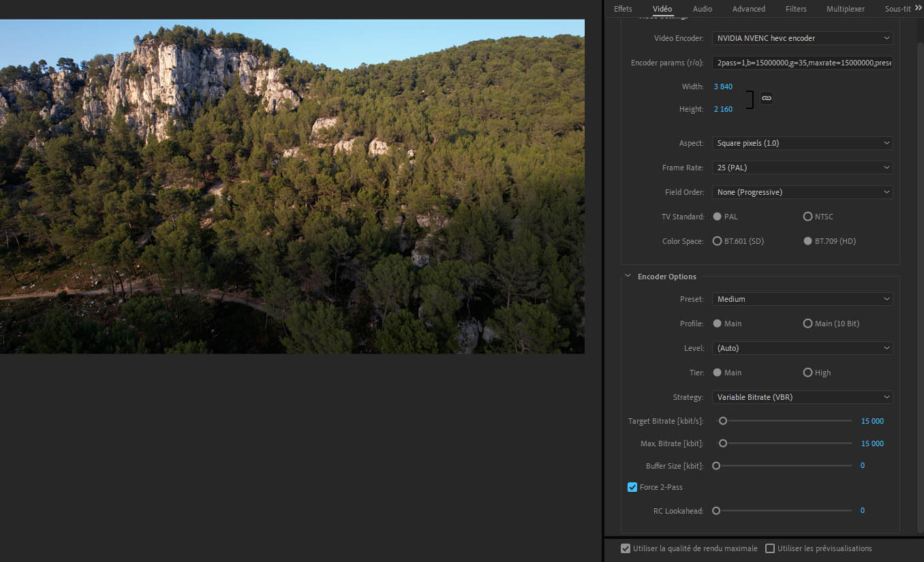This screenshot has height=562, width=924.
Task: Choose BT.709 (HD) color space
Action: click(x=808, y=241)
